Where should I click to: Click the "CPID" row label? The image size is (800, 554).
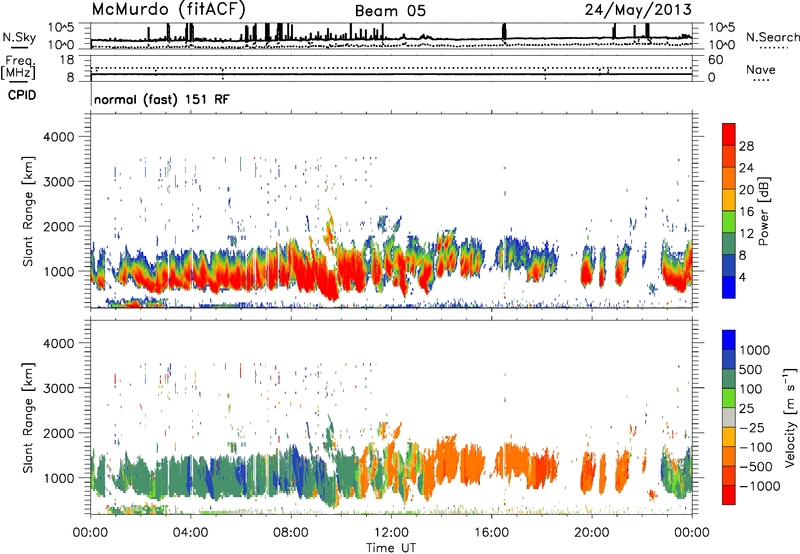[22, 95]
